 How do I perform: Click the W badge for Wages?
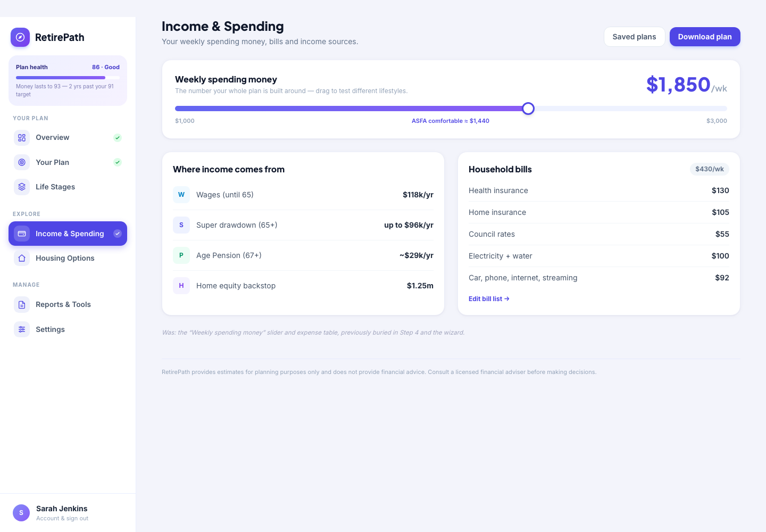pos(181,195)
